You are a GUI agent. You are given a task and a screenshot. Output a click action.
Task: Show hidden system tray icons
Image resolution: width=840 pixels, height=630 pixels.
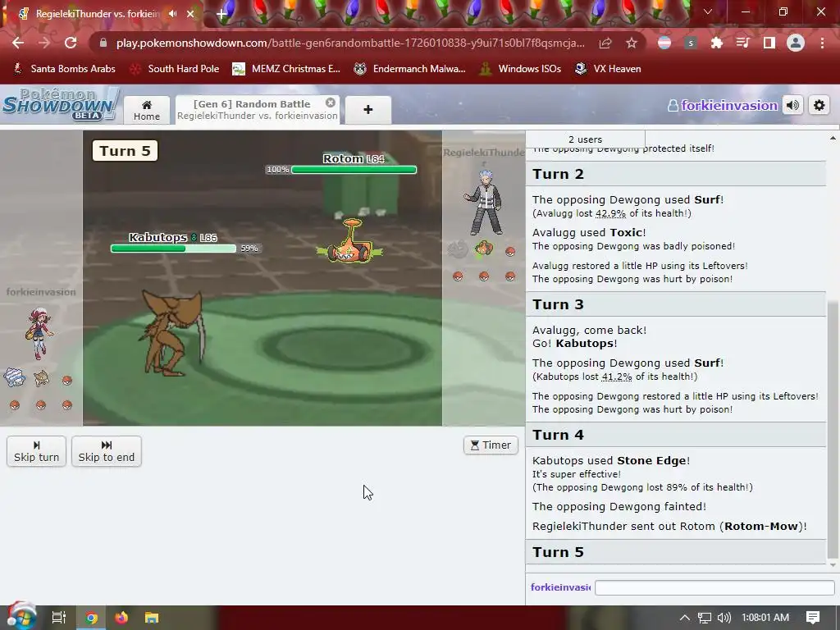point(685,618)
